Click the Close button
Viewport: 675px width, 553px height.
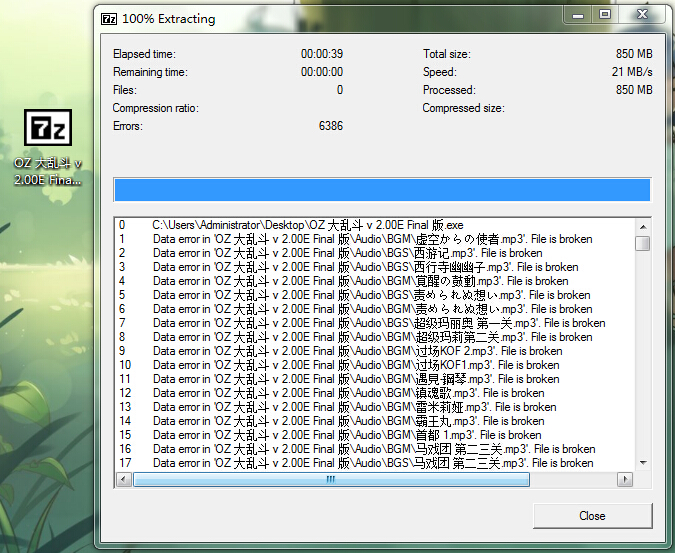(592, 516)
